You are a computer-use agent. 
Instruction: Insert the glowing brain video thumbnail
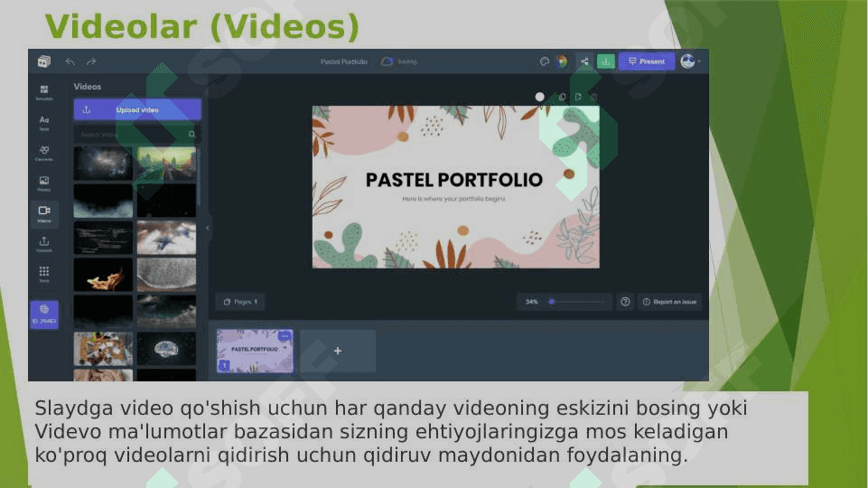tap(166, 349)
